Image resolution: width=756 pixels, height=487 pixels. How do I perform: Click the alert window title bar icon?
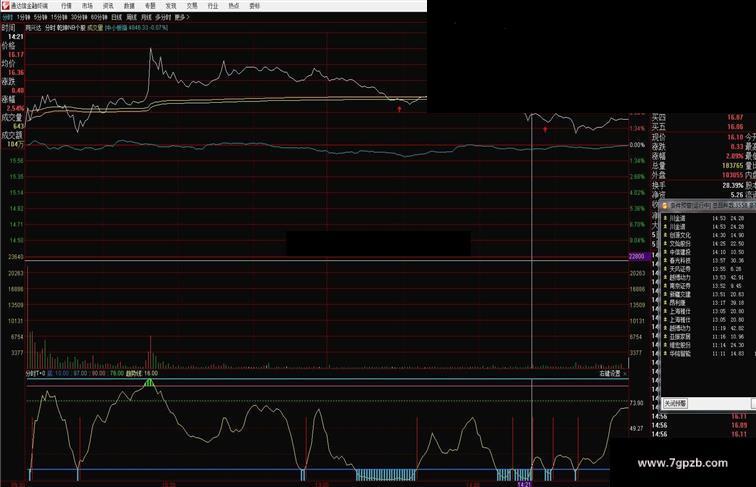click(x=665, y=206)
